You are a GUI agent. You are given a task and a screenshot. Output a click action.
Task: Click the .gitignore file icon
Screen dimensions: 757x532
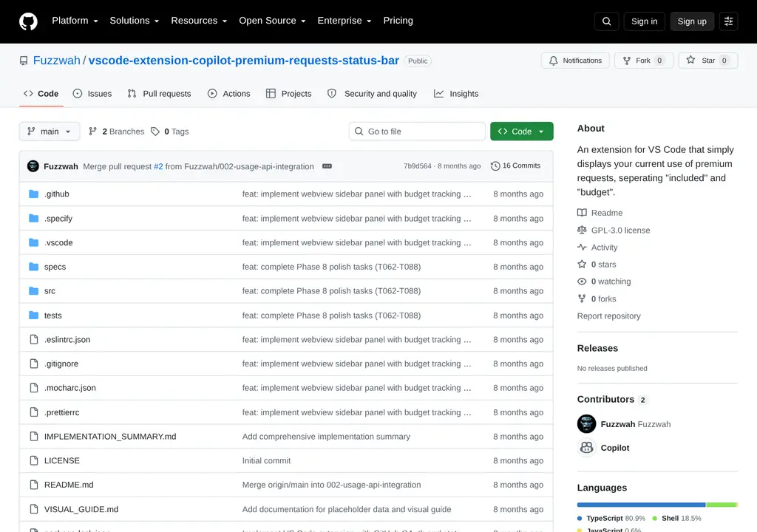[x=34, y=364]
